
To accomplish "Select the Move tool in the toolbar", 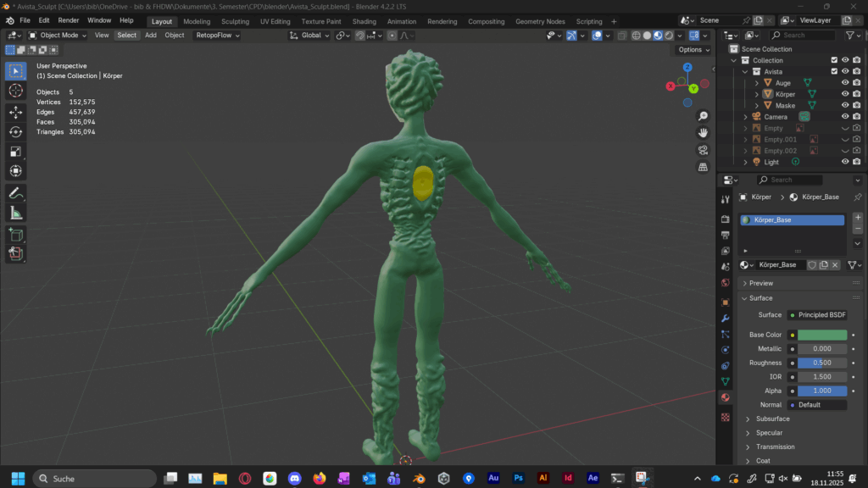I will [x=15, y=112].
